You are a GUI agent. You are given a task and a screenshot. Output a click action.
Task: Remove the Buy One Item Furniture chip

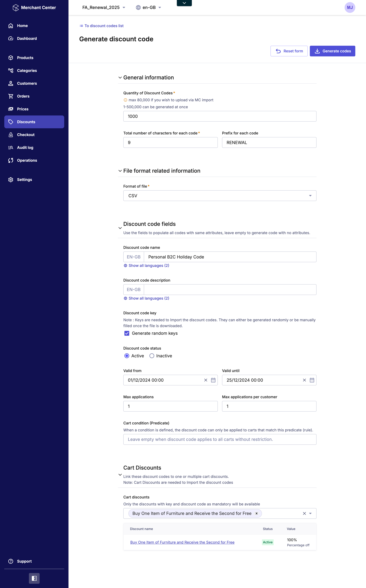256,513
